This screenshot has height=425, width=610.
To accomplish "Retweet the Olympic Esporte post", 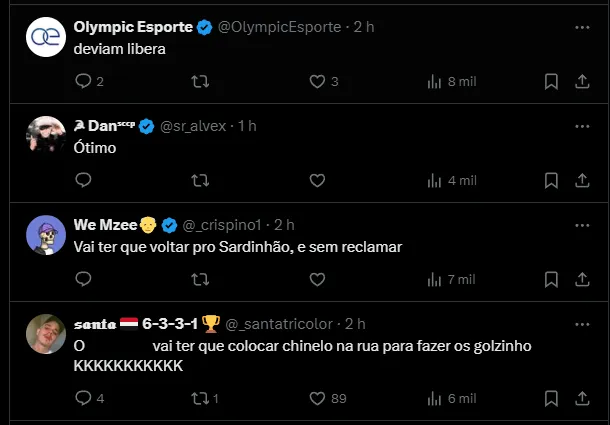I will (200, 82).
